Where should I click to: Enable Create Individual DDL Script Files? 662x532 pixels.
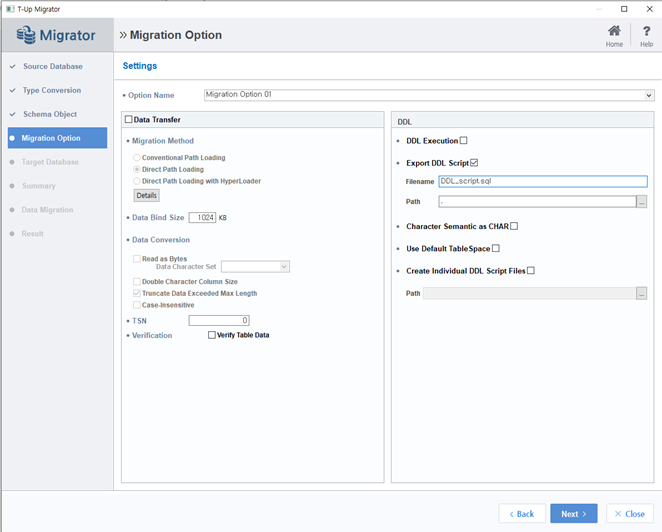tap(531, 271)
